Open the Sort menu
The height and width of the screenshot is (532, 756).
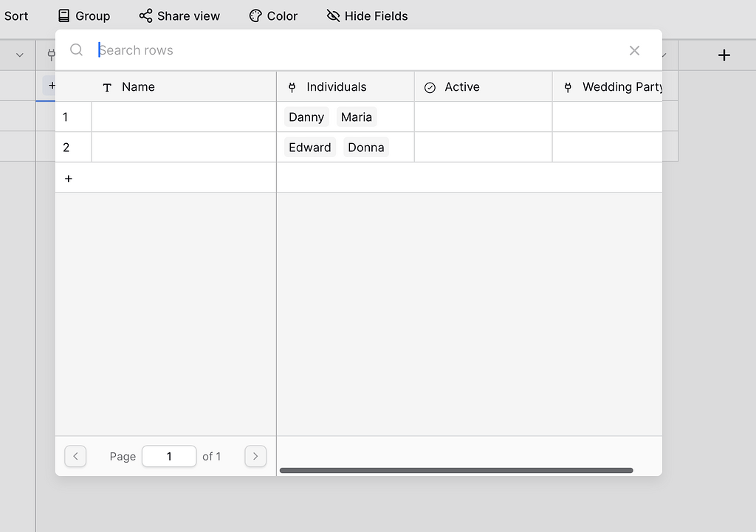pyautogui.click(x=16, y=15)
